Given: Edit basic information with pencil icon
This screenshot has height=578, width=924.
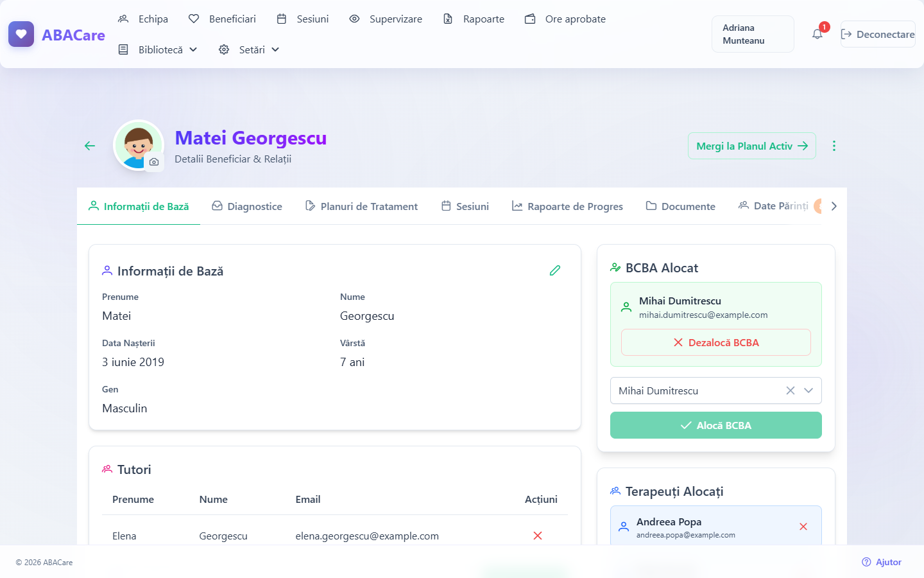Looking at the screenshot, I should pos(555,270).
